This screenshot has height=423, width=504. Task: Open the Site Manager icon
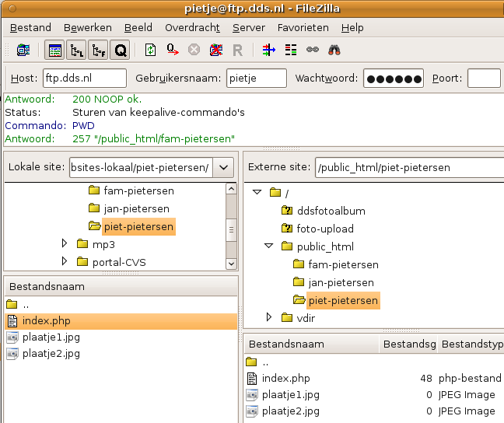(x=23, y=50)
